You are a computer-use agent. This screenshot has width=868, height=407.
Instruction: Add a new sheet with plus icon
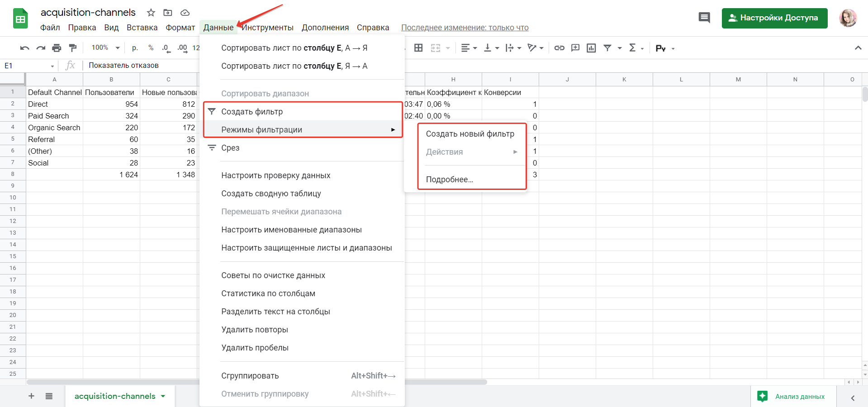[x=31, y=396]
